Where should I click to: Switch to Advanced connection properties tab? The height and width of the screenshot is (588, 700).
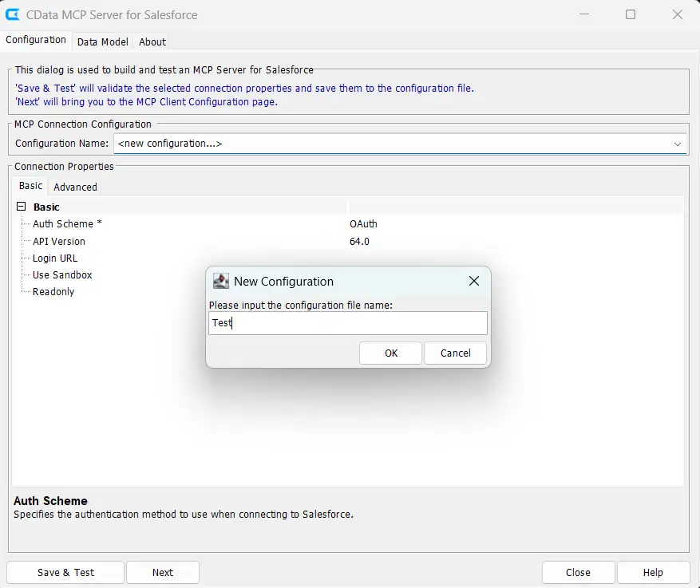[75, 187]
